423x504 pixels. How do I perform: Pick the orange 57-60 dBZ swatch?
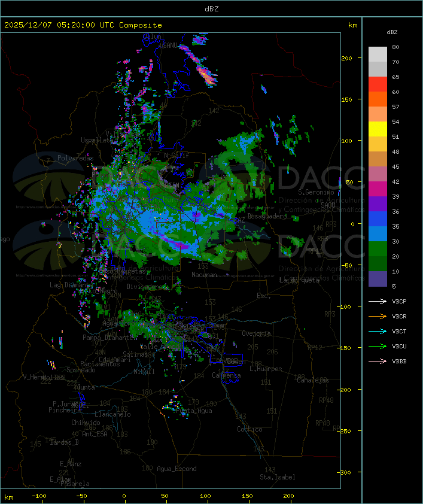tap(378, 99)
